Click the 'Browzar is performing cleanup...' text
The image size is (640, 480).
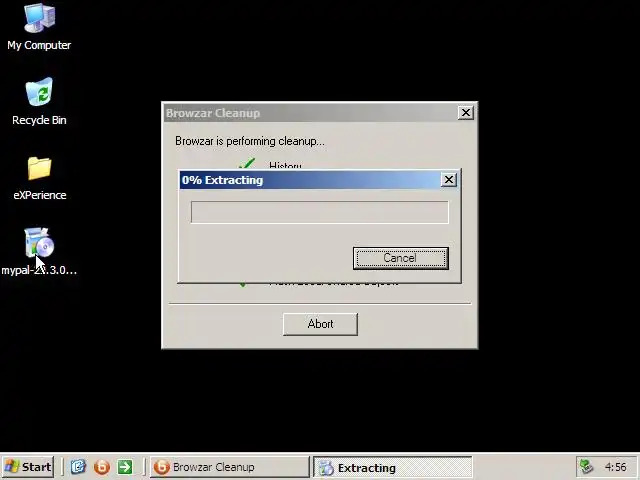[x=250, y=141]
